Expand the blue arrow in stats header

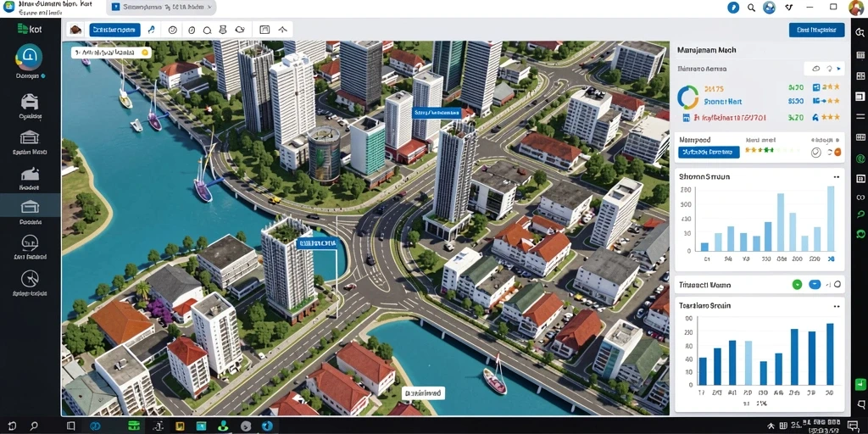(838, 70)
